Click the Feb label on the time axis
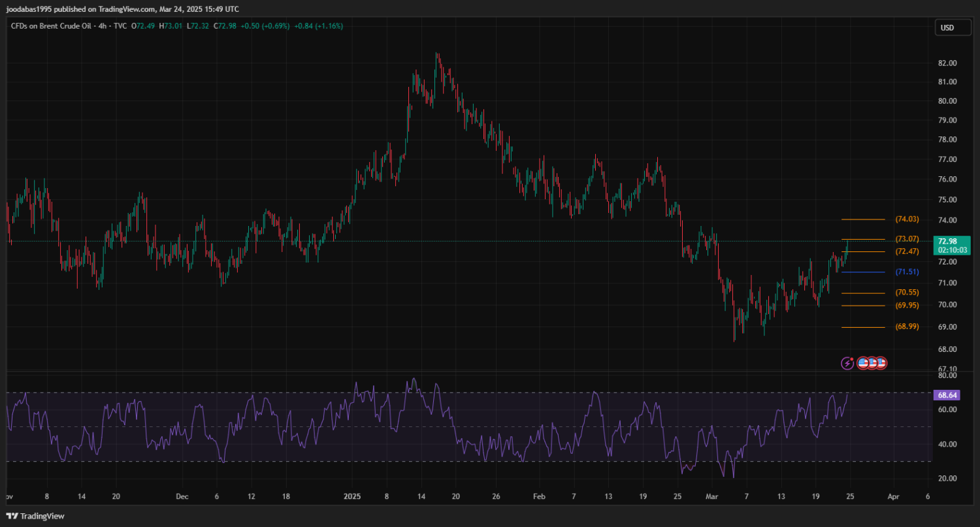Viewport: 980px width, 527px height. click(x=539, y=496)
